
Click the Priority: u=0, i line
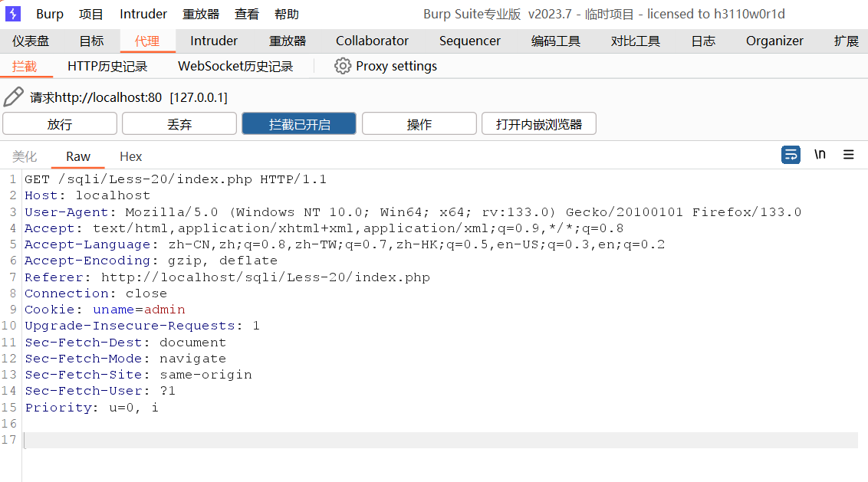click(92, 408)
